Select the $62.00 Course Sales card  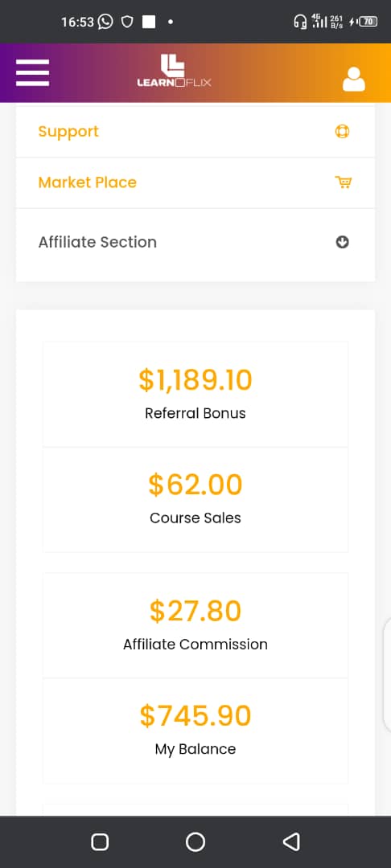pos(195,499)
